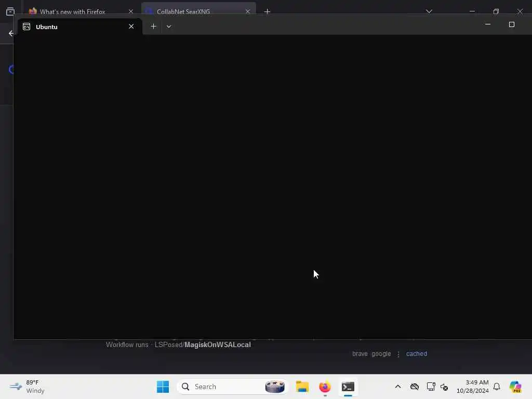Viewport: 532px width, 399px height.
Task: Open network status tray icon
Action: 431,387
